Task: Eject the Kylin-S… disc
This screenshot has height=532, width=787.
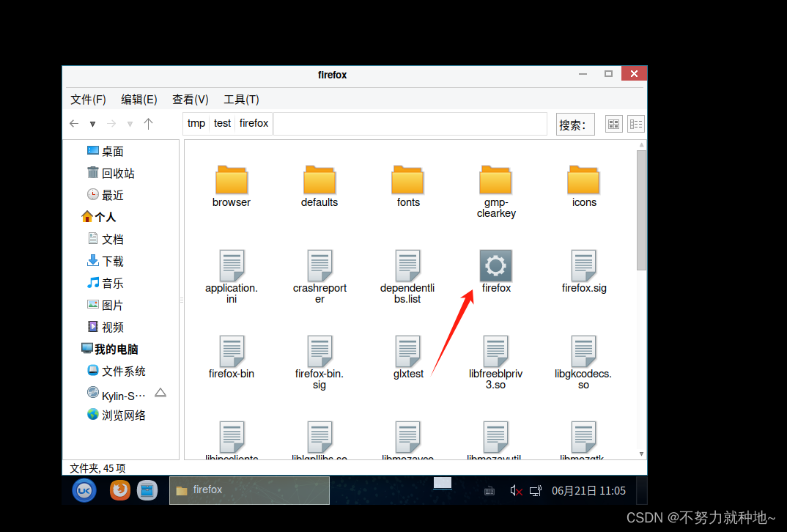Action: tap(160, 393)
